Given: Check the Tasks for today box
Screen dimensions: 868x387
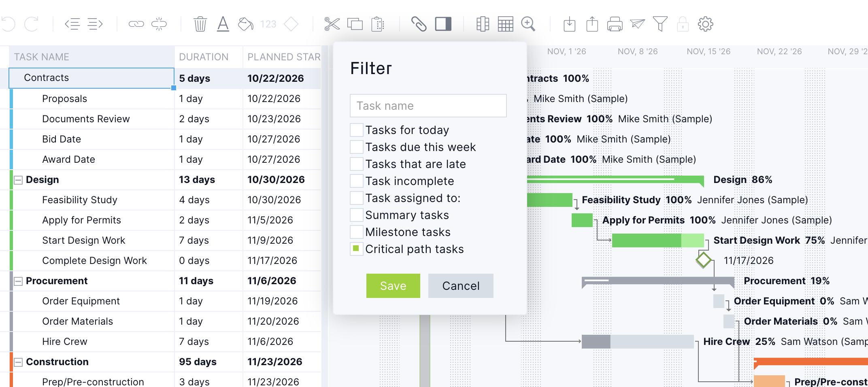Looking at the screenshot, I should coord(356,130).
